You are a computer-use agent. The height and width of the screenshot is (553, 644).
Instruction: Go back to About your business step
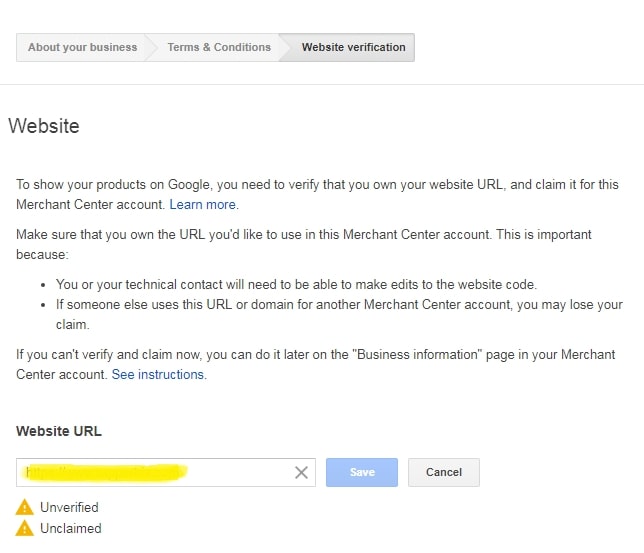pyautogui.click(x=82, y=47)
